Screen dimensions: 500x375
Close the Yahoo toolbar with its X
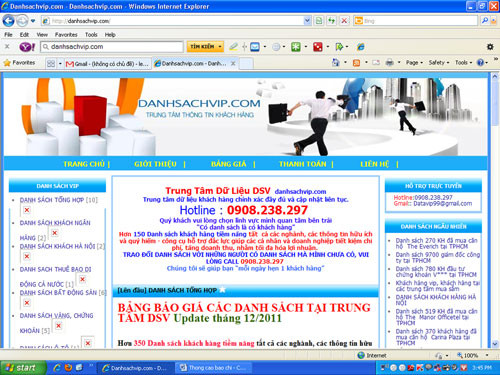click(x=7, y=47)
